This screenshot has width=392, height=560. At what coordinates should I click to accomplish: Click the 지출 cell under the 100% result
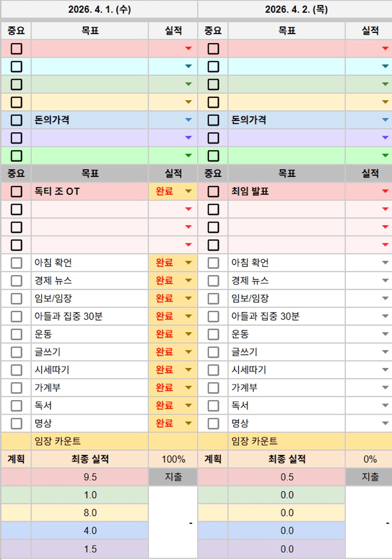(173, 477)
